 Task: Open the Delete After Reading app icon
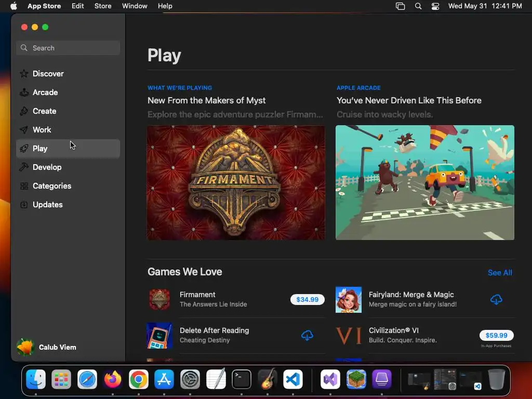tap(159, 336)
